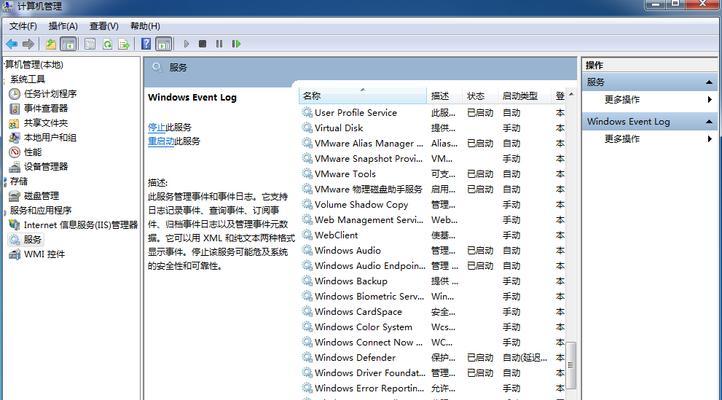Click the Forward arrow toolbar icon
The width and height of the screenshot is (722, 400).
coord(28,44)
